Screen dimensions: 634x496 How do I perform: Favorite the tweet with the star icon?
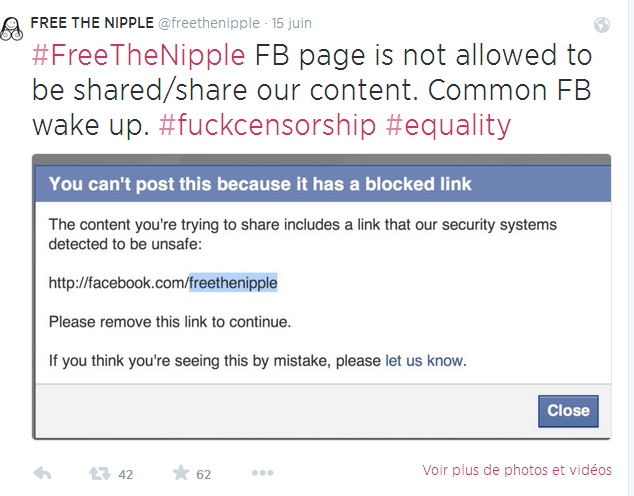181,472
